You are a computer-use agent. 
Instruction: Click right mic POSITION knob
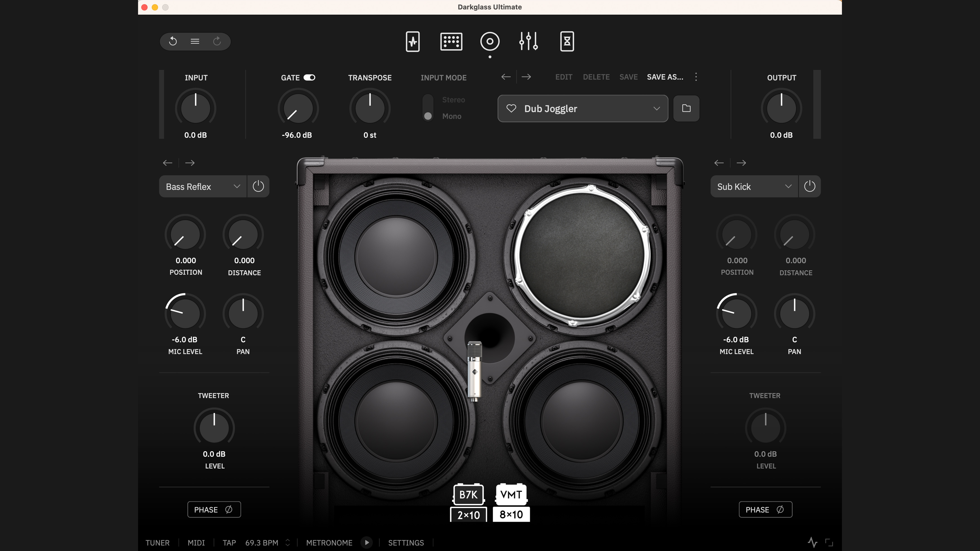pyautogui.click(x=737, y=235)
